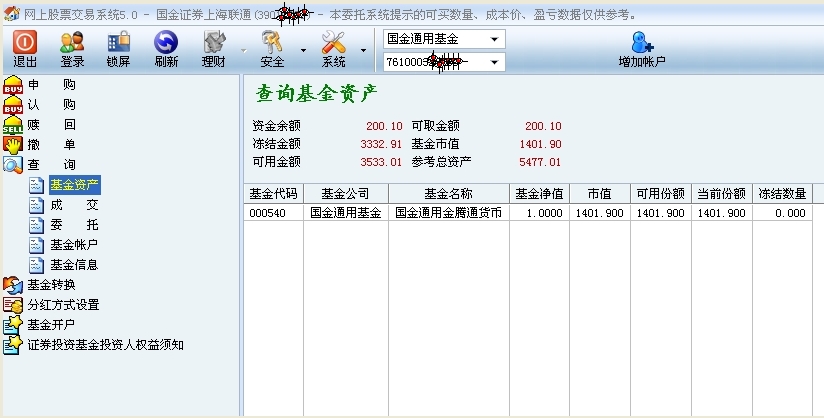This screenshot has height=418, width=824.
Task: Sort by 当前份额 column header
Action: click(722, 194)
